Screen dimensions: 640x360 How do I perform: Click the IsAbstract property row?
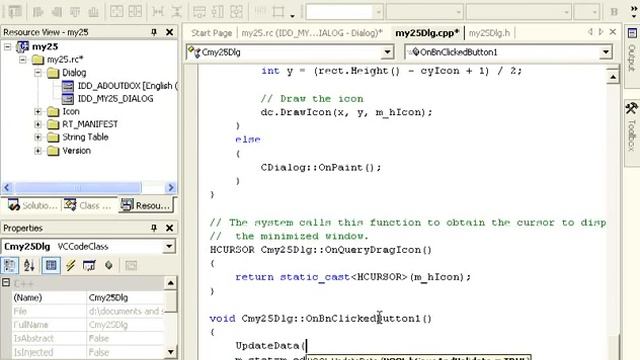88,338
